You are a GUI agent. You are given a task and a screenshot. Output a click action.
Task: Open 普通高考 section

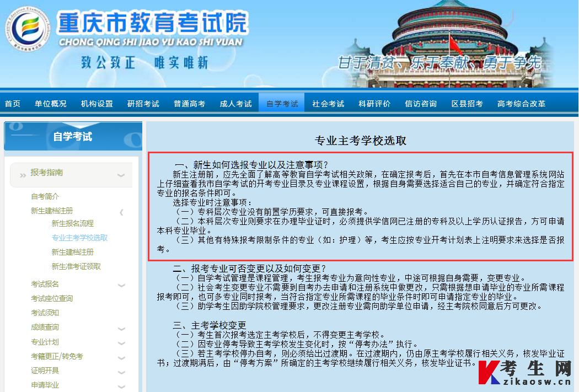coord(190,104)
